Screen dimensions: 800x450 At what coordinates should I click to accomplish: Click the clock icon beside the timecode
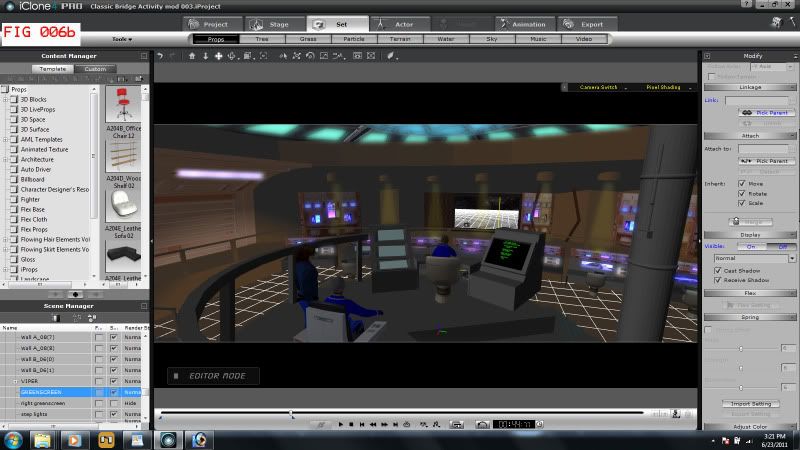[x=540, y=424]
